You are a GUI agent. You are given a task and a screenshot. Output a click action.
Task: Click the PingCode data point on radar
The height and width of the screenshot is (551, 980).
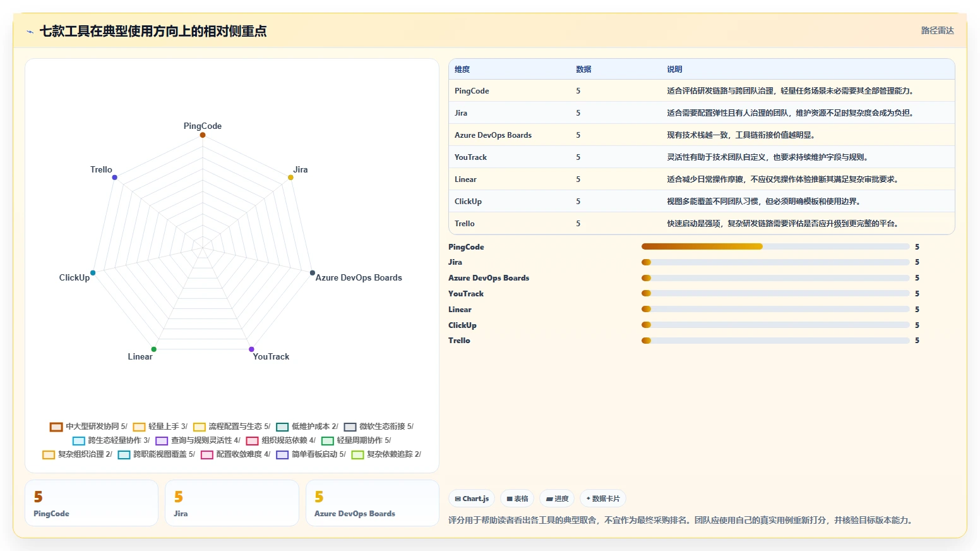point(203,135)
